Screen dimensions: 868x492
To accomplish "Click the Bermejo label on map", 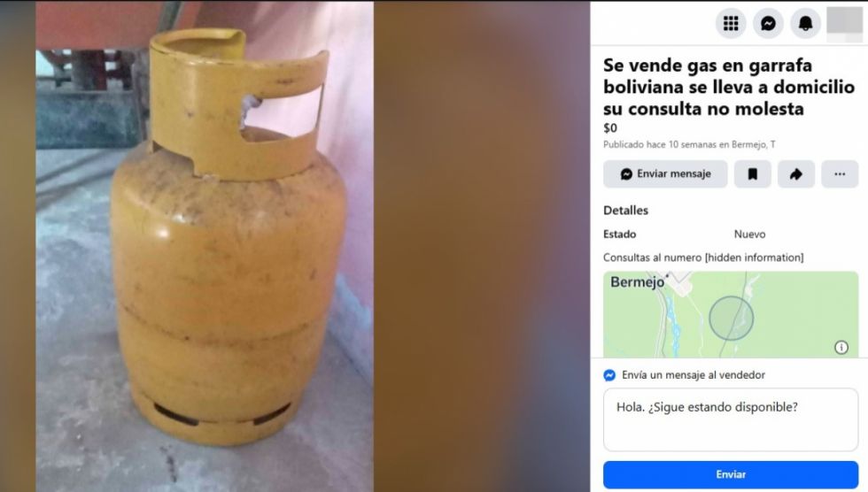I will pos(637,282).
